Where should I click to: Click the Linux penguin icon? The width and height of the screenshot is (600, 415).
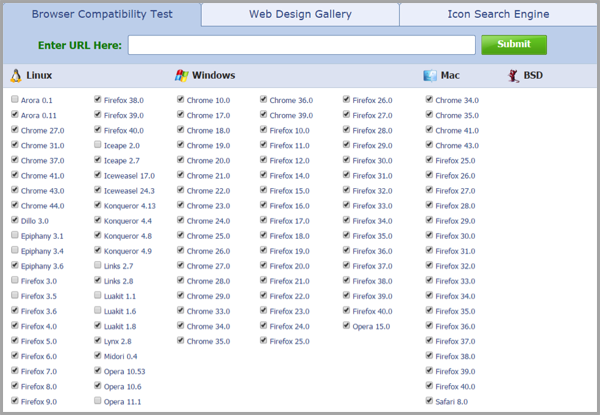(16, 76)
